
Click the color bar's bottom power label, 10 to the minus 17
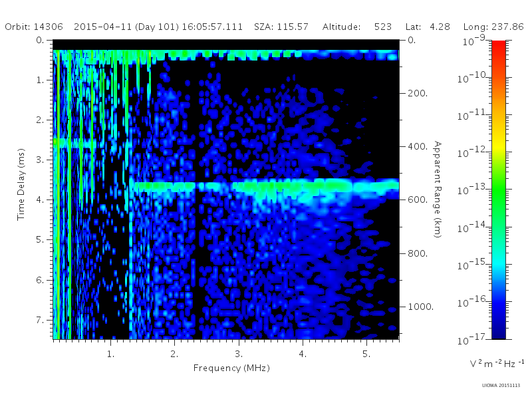473,338
